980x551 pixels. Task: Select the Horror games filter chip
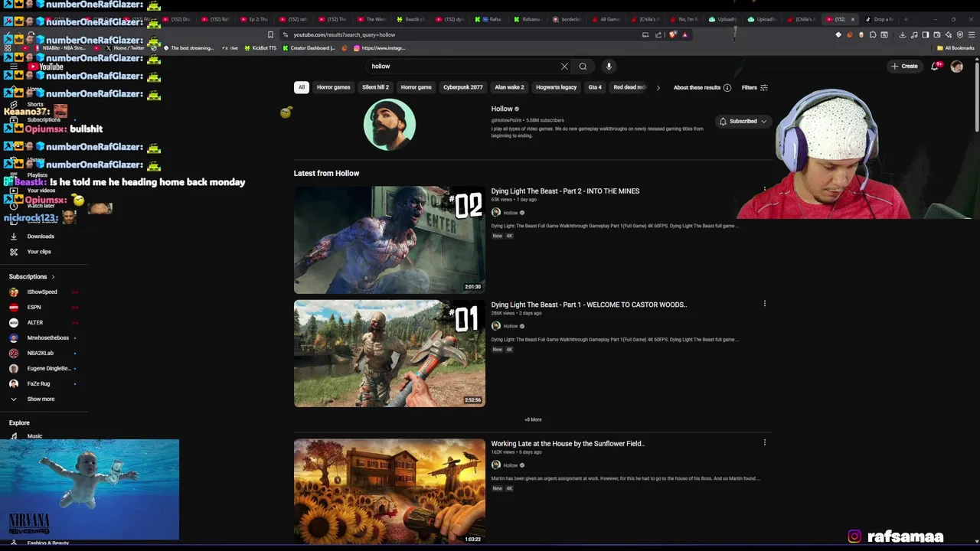(334, 87)
